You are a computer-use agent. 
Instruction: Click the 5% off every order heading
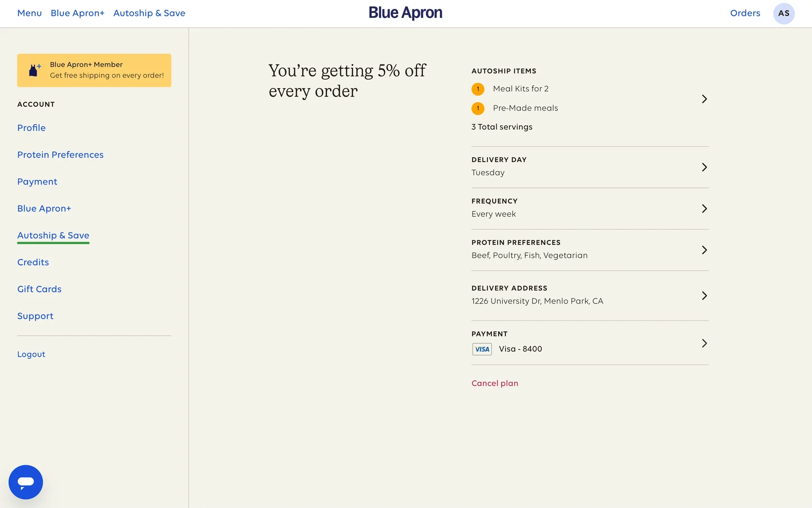click(347, 81)
